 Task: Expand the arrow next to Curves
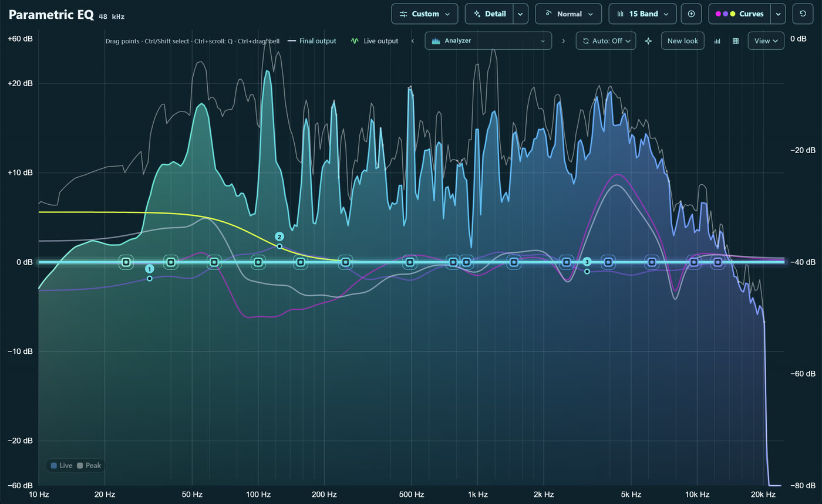778,14
